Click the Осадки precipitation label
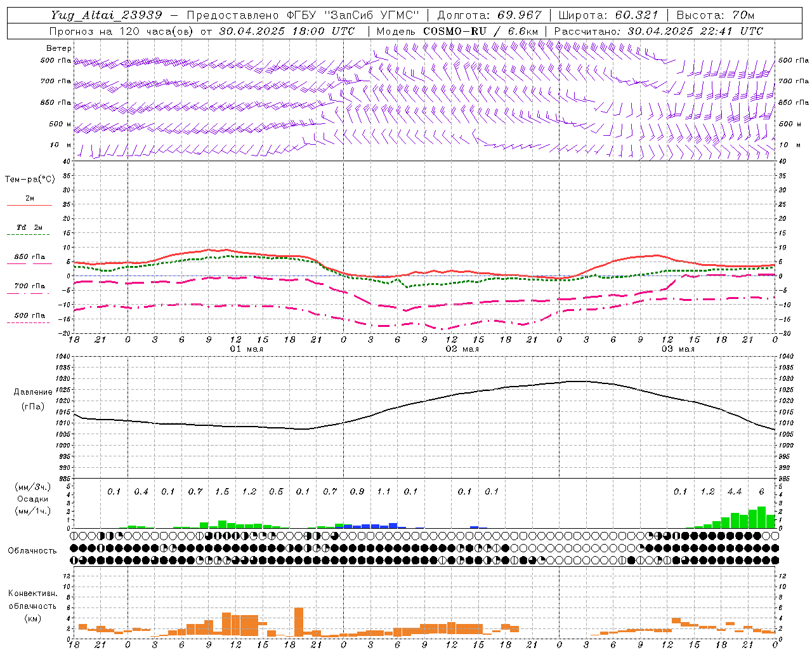The image size is (812, 650). coord(33,499)
